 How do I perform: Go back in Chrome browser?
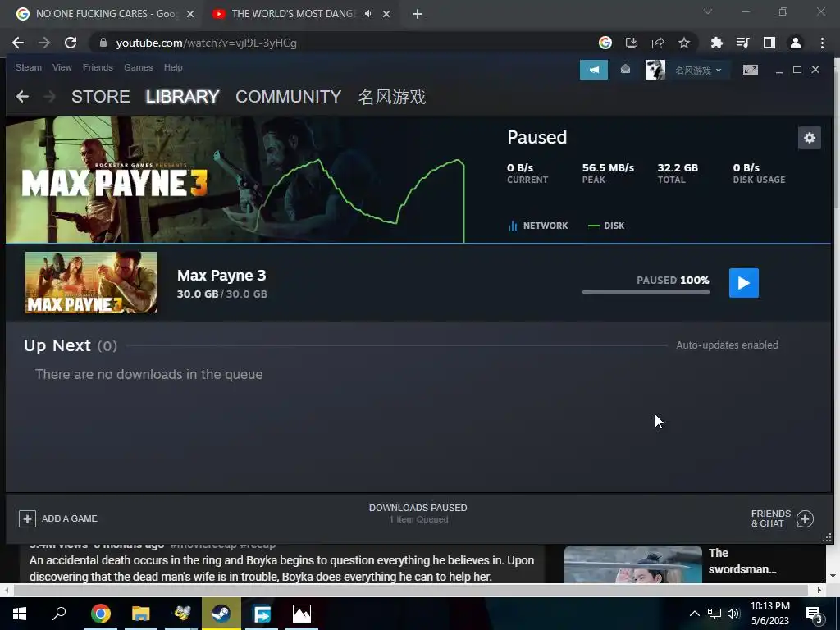[18, 43]
